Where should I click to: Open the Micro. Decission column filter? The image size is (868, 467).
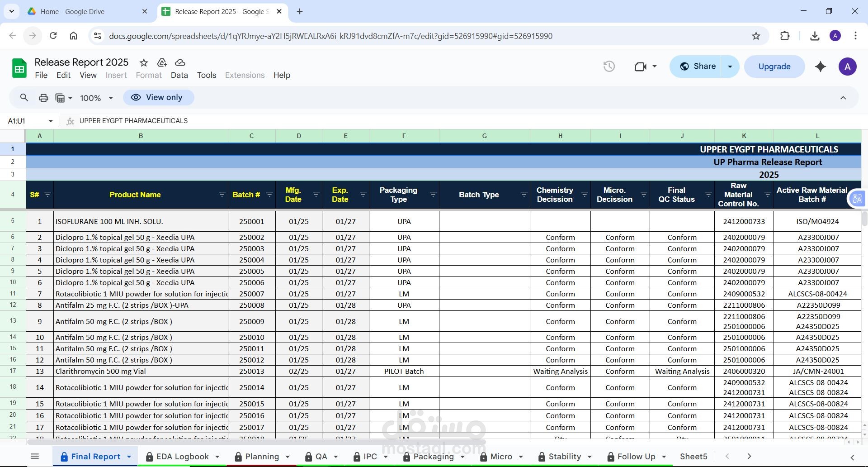643,195
